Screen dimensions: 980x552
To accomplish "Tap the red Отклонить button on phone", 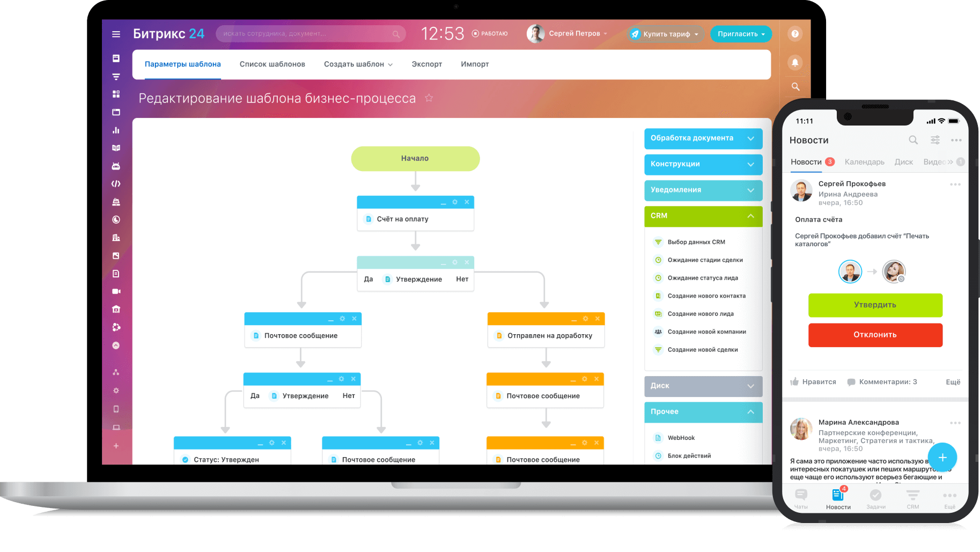I will click(875, 335).
